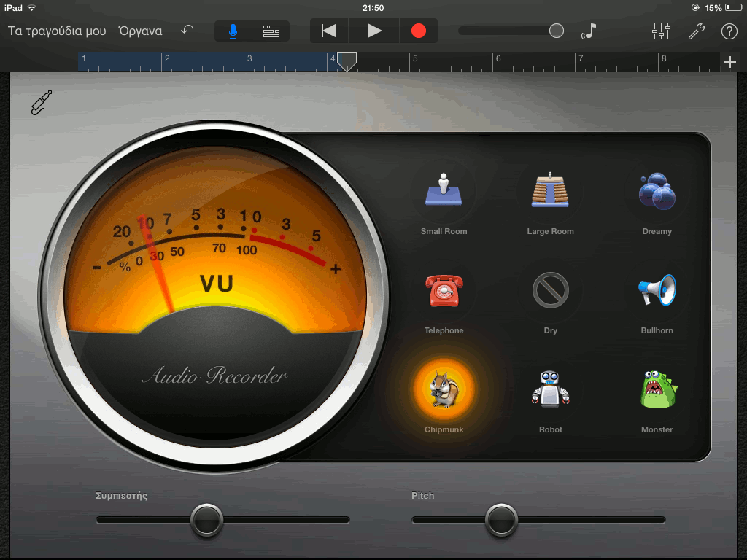Select the green Monster effect
The image size is (747, 560).
click(657, 389)
